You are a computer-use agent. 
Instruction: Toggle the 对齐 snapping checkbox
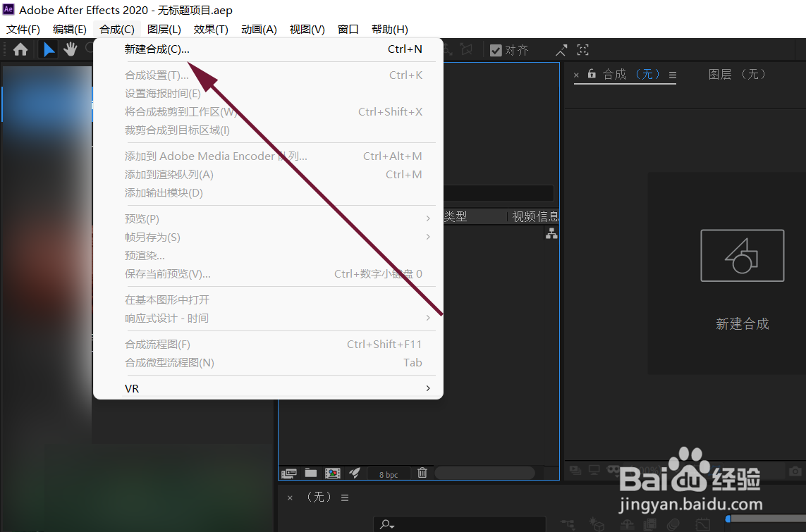(495, 49)
